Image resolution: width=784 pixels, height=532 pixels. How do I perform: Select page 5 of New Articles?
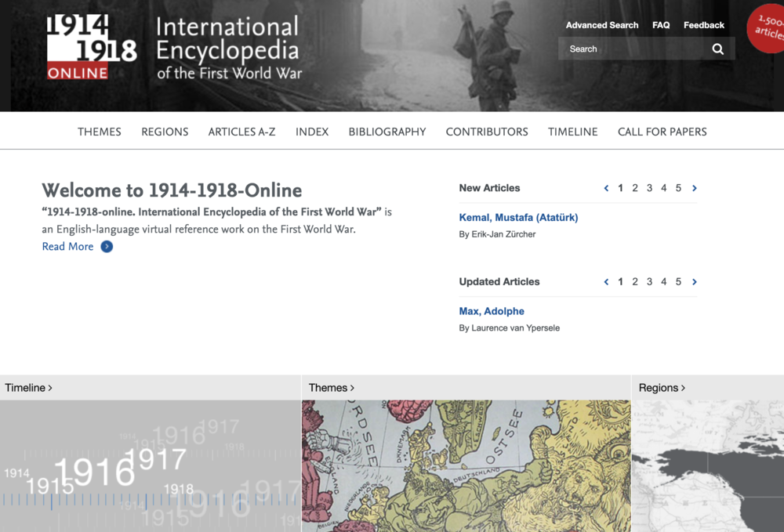pos(678,188)
